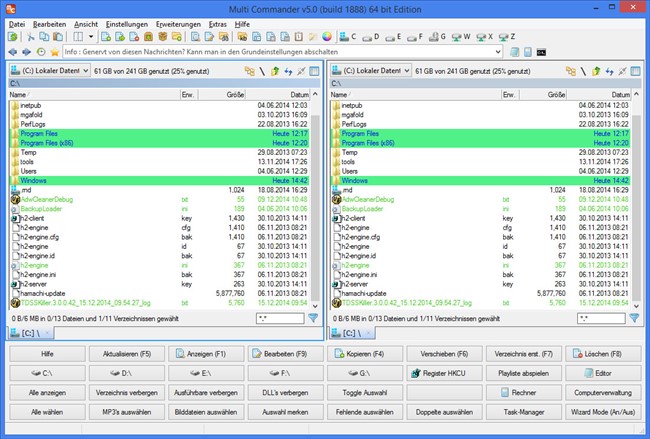Image resolution: width=650 pixels, height=439 pixels.
Task: Click right panel go-up folder icon
Action: (x=596, y=71)
